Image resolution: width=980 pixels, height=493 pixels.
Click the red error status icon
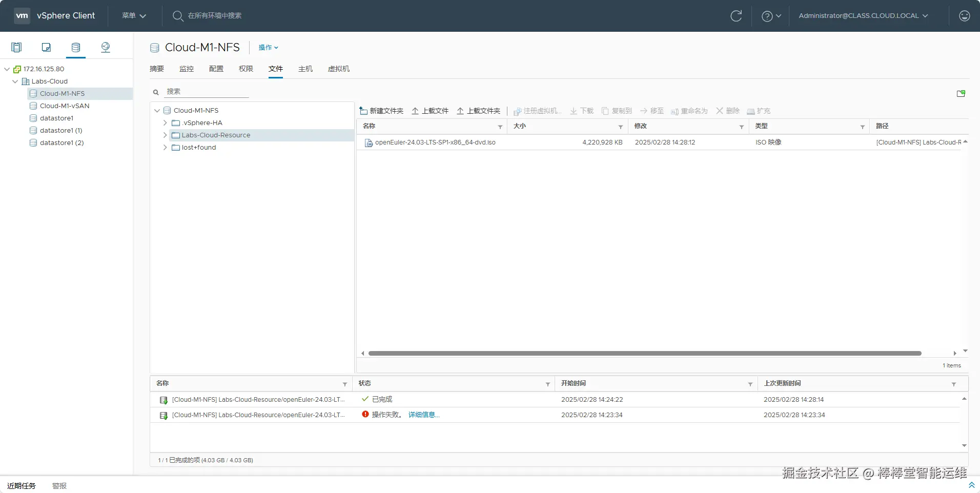tap(365, 414)
